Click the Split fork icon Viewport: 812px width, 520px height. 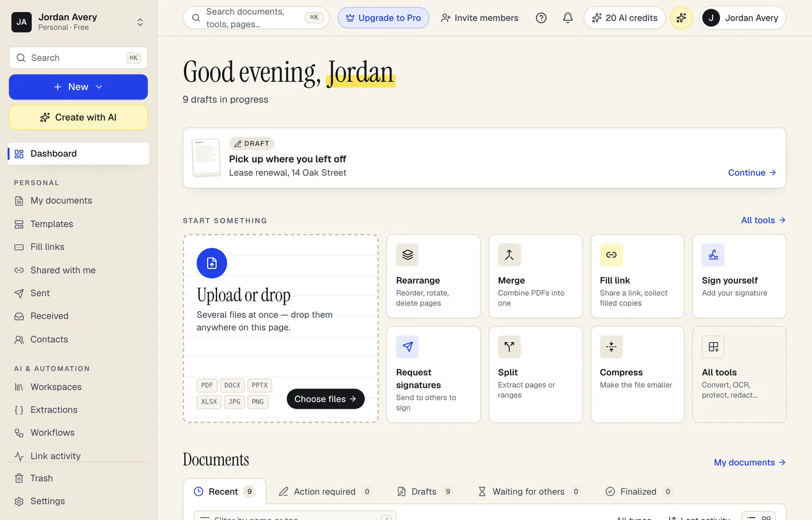[509, 346]
